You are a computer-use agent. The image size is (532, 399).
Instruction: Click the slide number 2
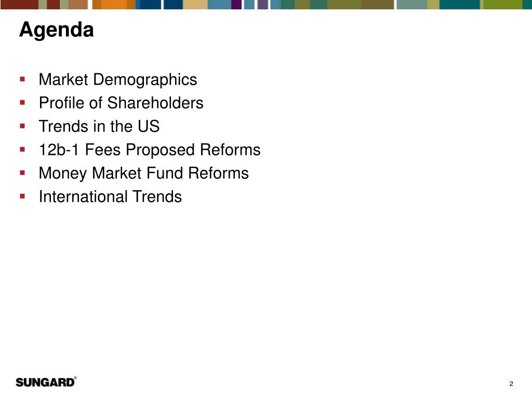click(x=511, y=384)
